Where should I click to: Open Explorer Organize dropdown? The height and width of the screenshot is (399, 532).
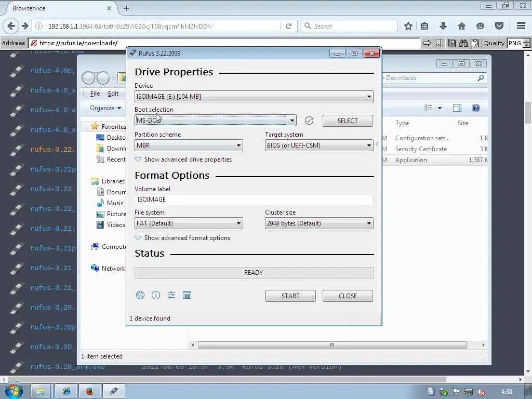pos(105,108)
